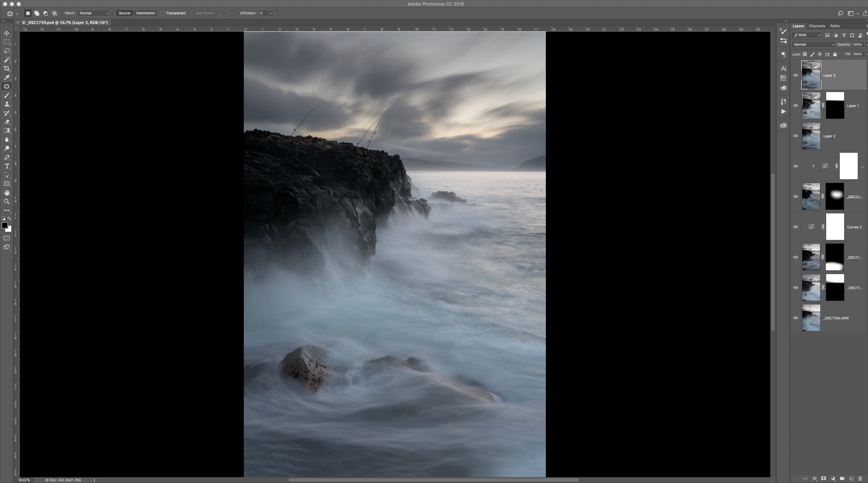Open the Patch mode Normal dropdown
Image resolution: width=868 pixels, height=483 pixels.
[x=93, y=13]
